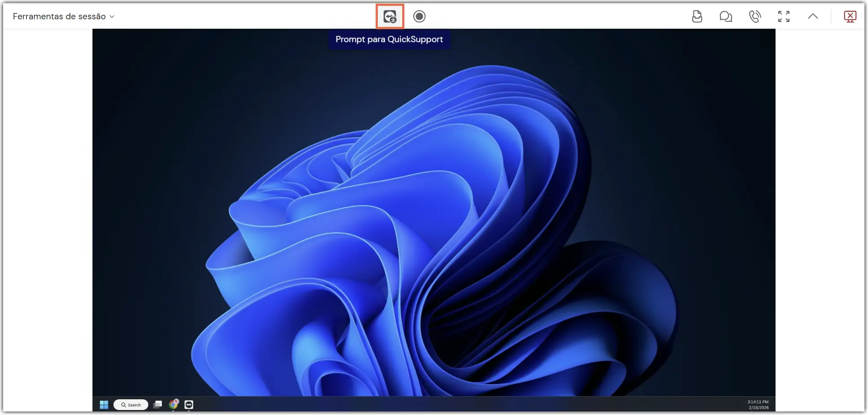
Task: Open Task View on the remote taskbar
Action: pos(158,405)
